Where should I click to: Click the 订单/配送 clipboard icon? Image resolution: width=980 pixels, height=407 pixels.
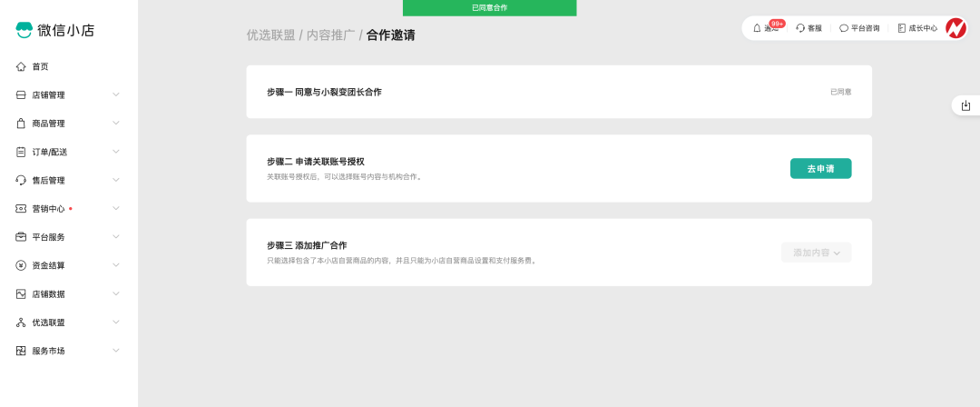tap(21, 152)
